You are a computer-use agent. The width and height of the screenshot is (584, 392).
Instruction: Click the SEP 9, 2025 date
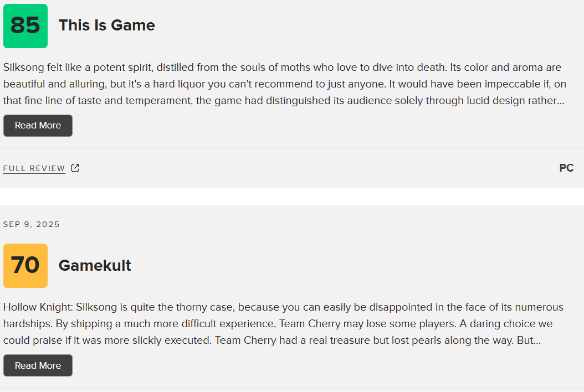pyautogui.click(x=32, y=224)
